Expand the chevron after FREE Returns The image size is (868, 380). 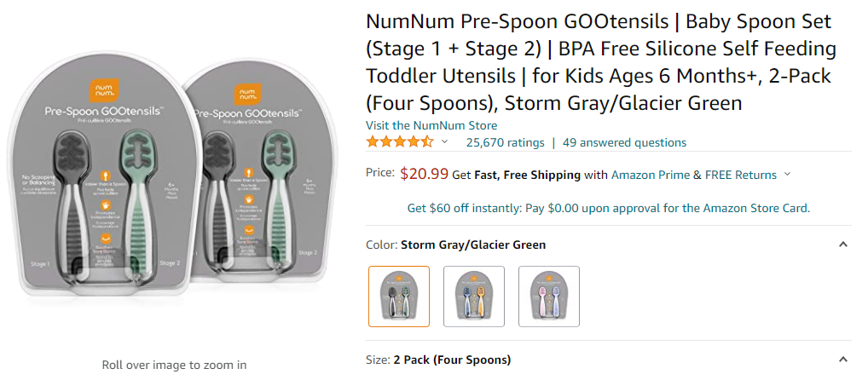787,175
